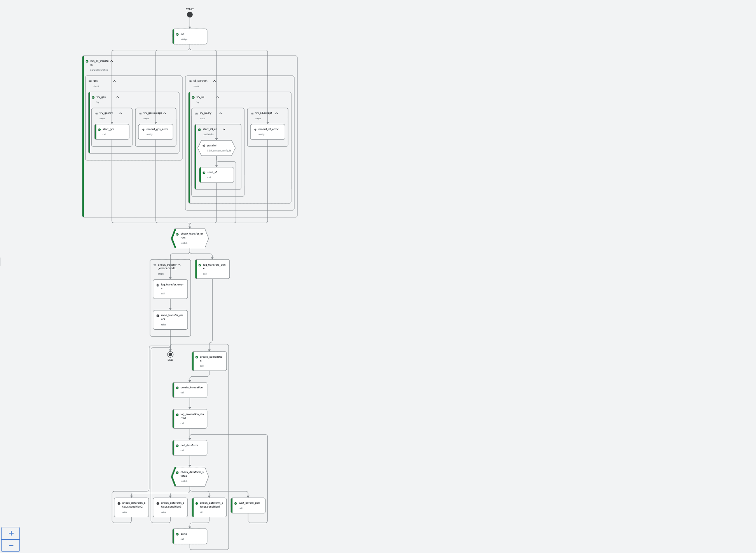
Task: Collapse the run_all_transfers parallel-branches group
Action: (112, 61)
